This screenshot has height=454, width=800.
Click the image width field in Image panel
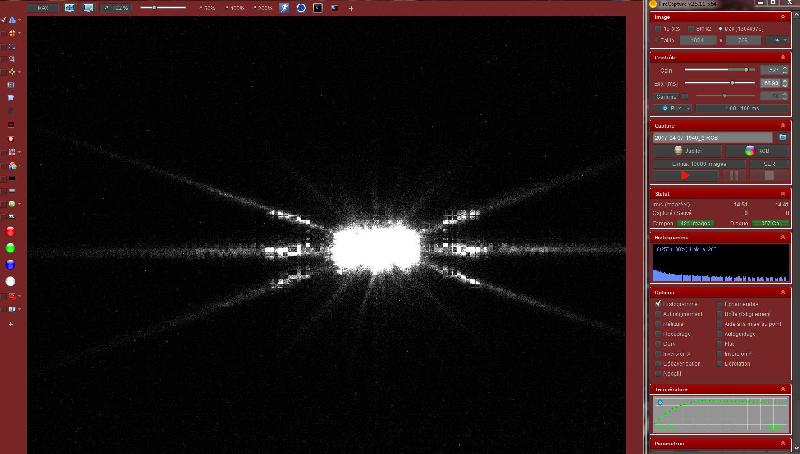point(698,40)
